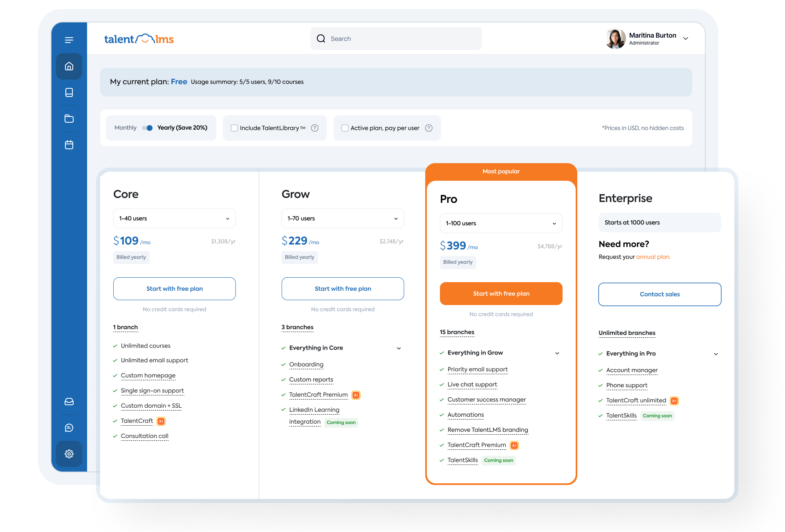
Task: Click Customer success manager feature
Action: click(487, 400)
